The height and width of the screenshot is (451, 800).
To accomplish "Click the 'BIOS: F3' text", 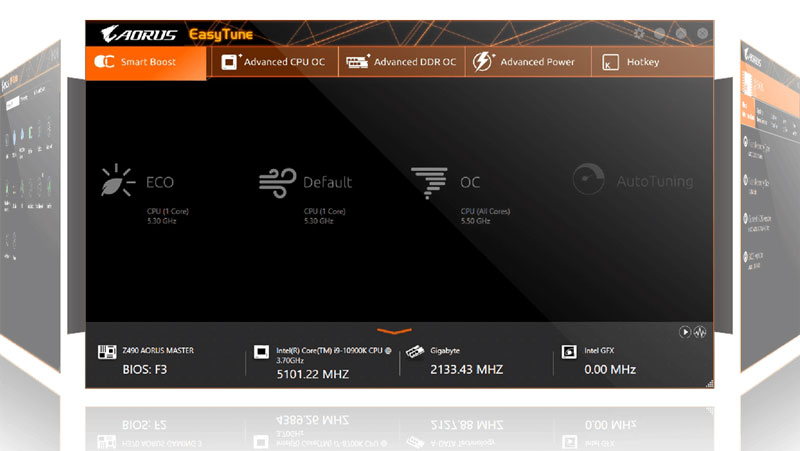I will (x=144, y=369).
